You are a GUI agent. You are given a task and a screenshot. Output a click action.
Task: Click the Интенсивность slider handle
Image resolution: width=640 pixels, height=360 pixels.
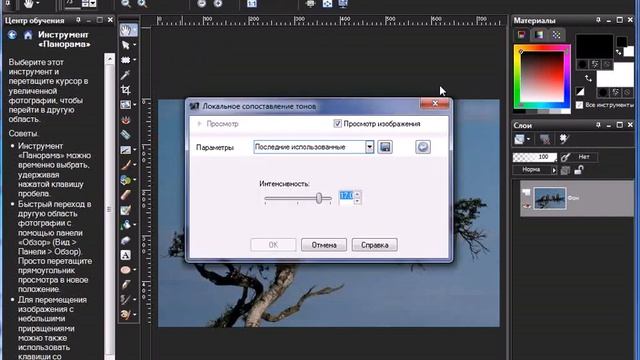click(319, 198)
